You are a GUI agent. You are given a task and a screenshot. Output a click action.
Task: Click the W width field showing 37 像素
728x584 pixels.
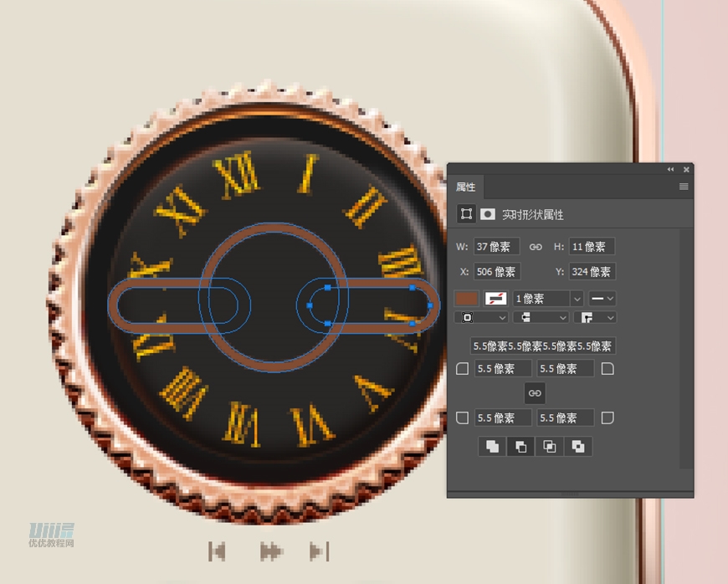tap(496, 247)
